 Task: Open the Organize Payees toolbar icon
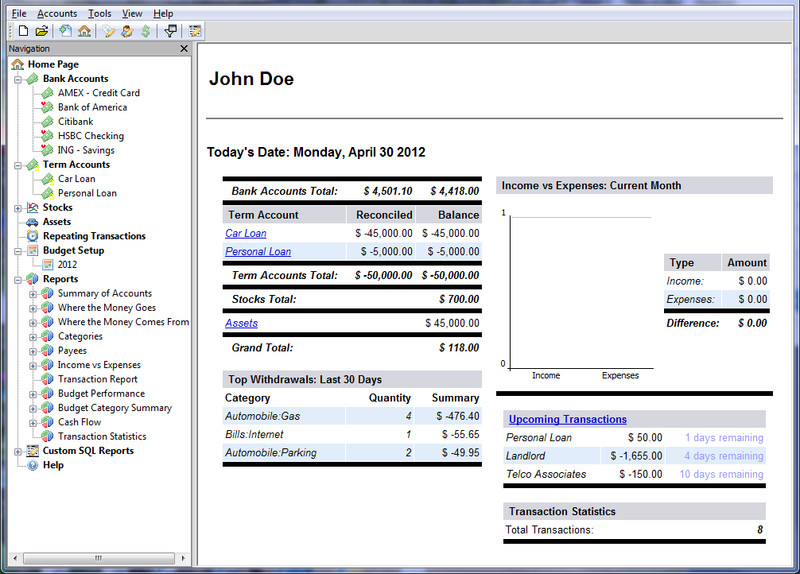click(127, 31)
